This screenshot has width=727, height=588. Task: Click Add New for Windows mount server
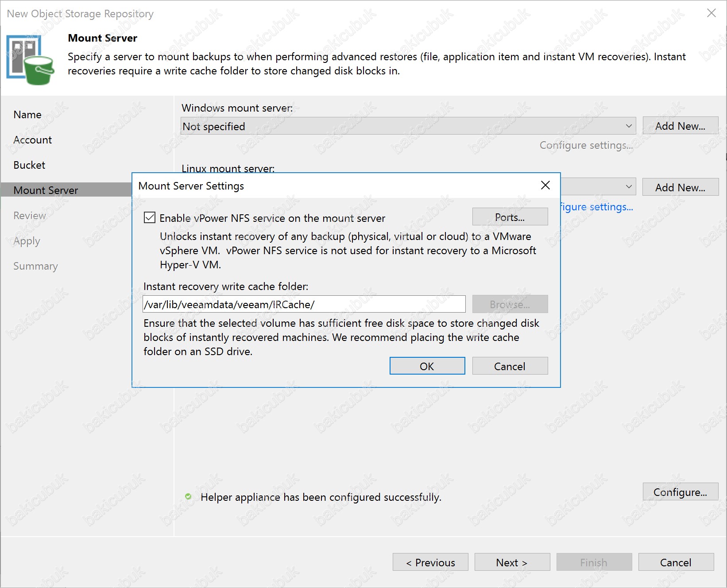tap(681, 126)
